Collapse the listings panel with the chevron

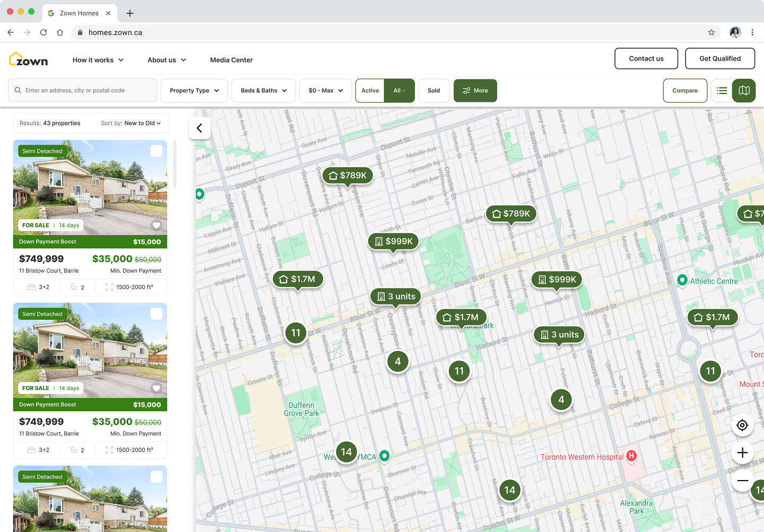click(199, 128)
